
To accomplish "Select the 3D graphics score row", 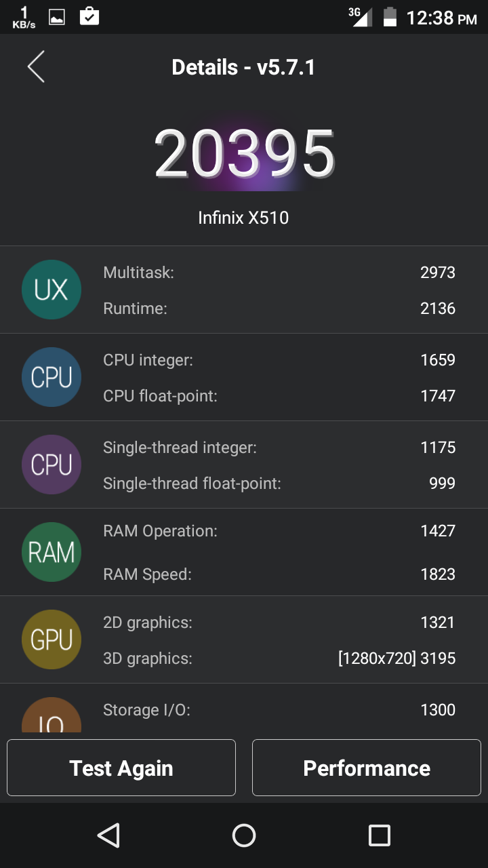I will 279,658.
